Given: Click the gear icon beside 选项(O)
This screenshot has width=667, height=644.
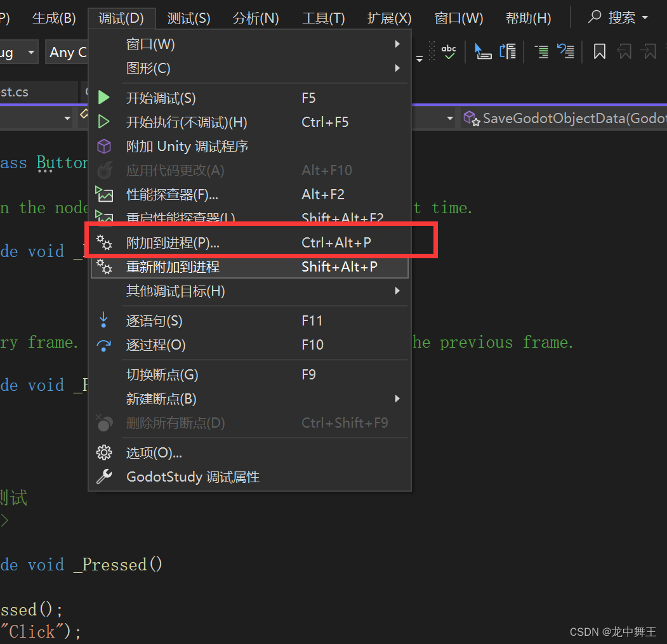Looking at the screenshot, I should (104, 452).
